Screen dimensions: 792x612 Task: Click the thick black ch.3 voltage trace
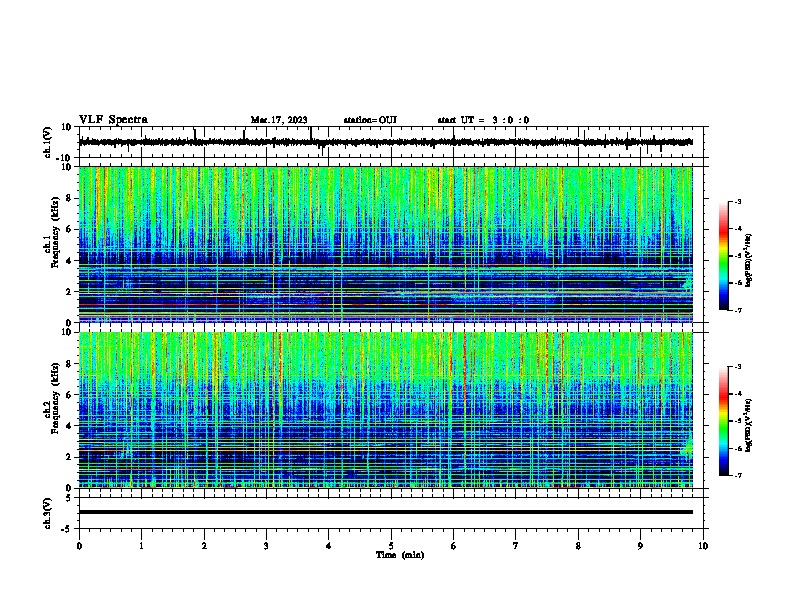386,512
